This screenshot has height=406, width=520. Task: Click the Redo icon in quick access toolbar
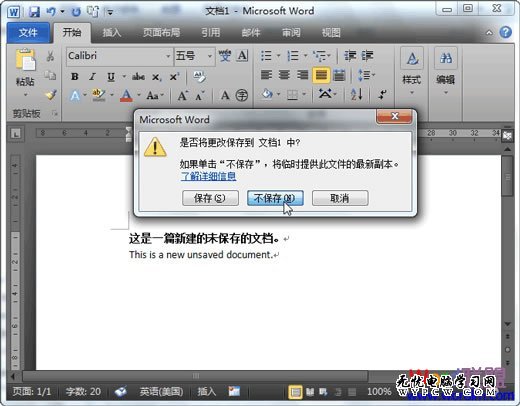click(76, 12)
